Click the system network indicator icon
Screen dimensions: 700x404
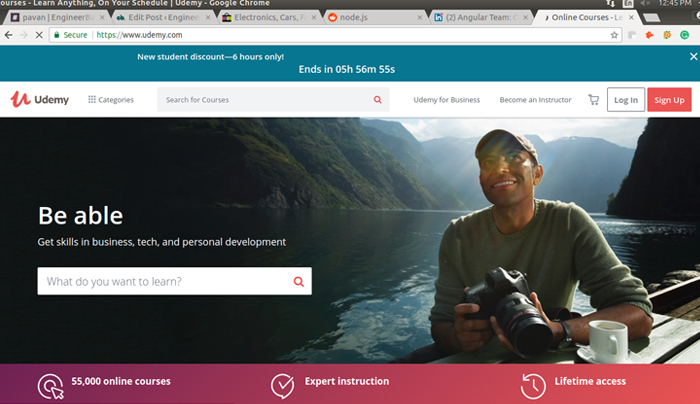point(610,4)
